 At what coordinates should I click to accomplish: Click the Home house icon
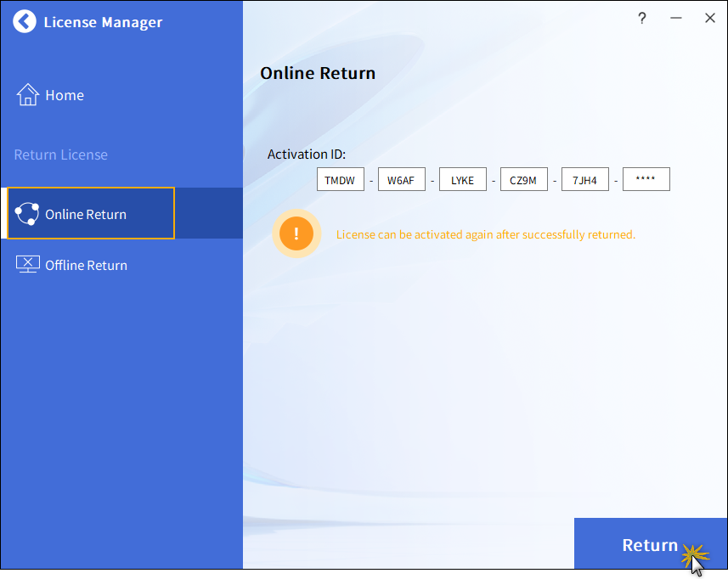pos(28,95)
